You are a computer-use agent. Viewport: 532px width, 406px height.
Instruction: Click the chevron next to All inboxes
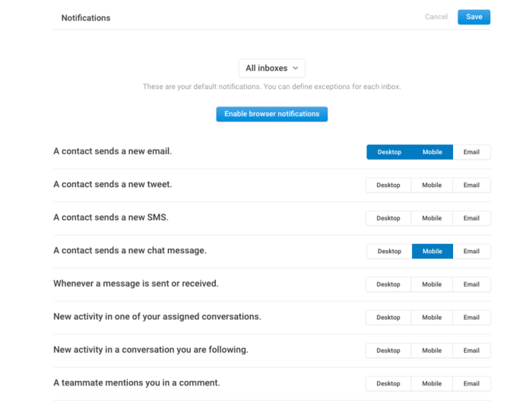pos(296,68)
